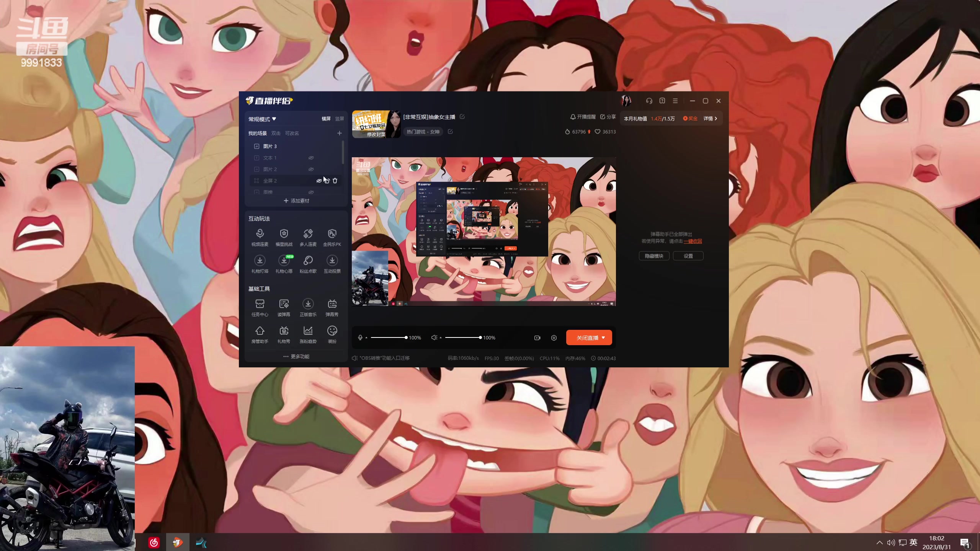The width and height of the screenshot is (980, 551).
Task: Edit the stream title with pencil icon
Action: (x=462, y=117)
